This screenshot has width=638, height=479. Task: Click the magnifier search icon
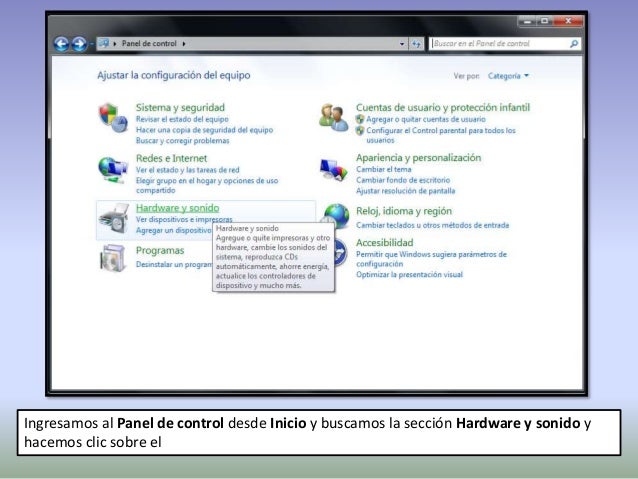click(574, 44)
